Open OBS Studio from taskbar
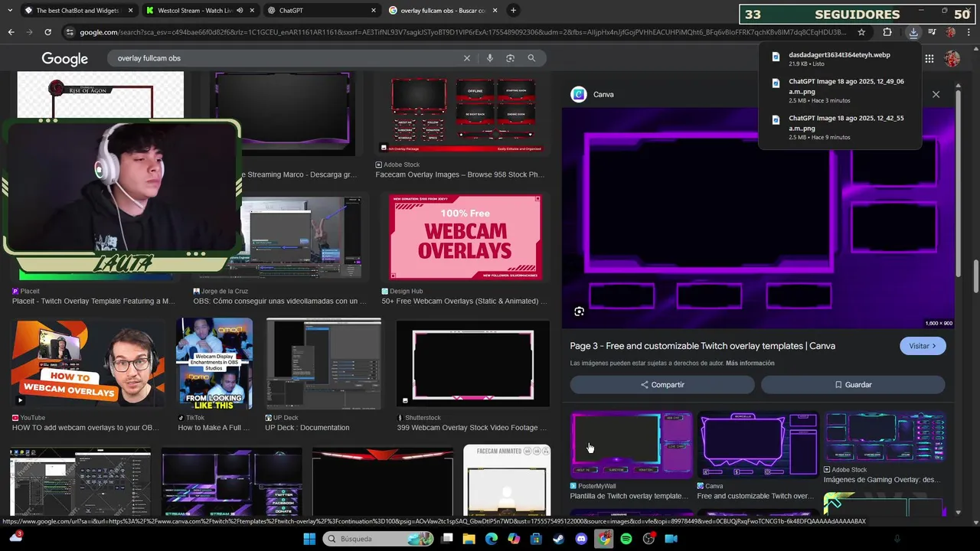This screenshot has width=980, height=551. [648, 539]
